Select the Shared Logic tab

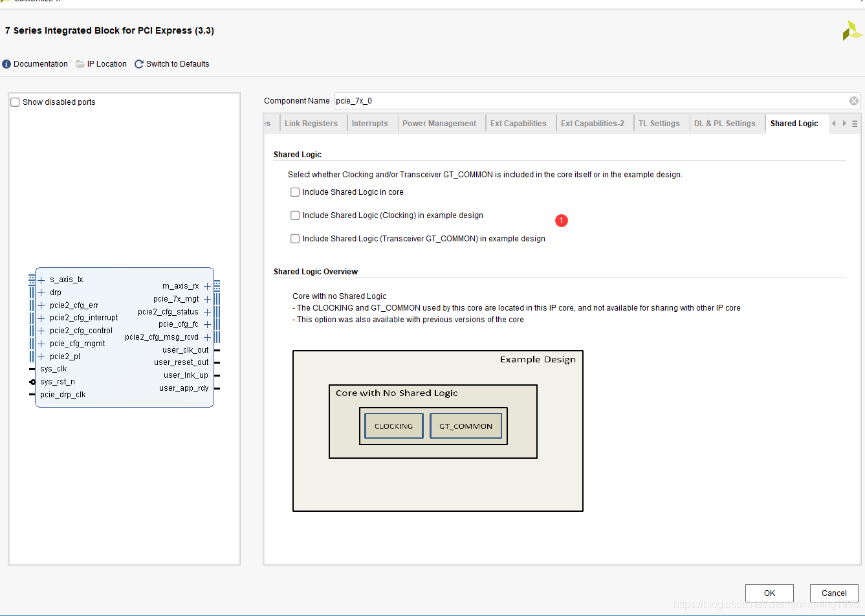[794, 124]
